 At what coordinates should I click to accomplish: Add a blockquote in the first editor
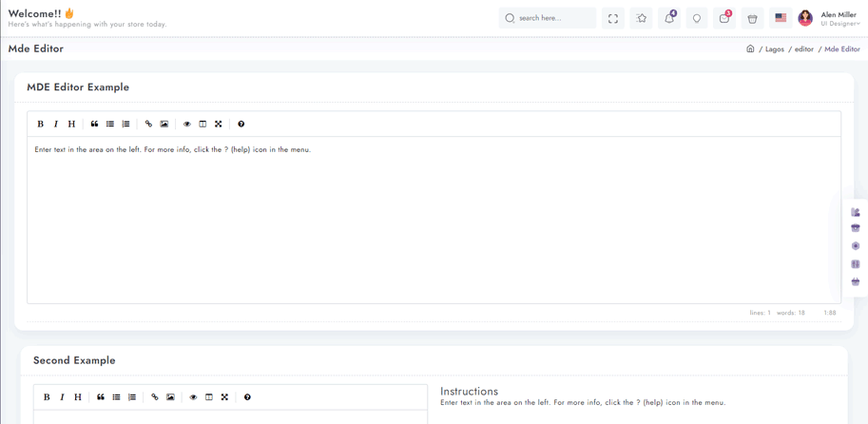coord(95,124)
